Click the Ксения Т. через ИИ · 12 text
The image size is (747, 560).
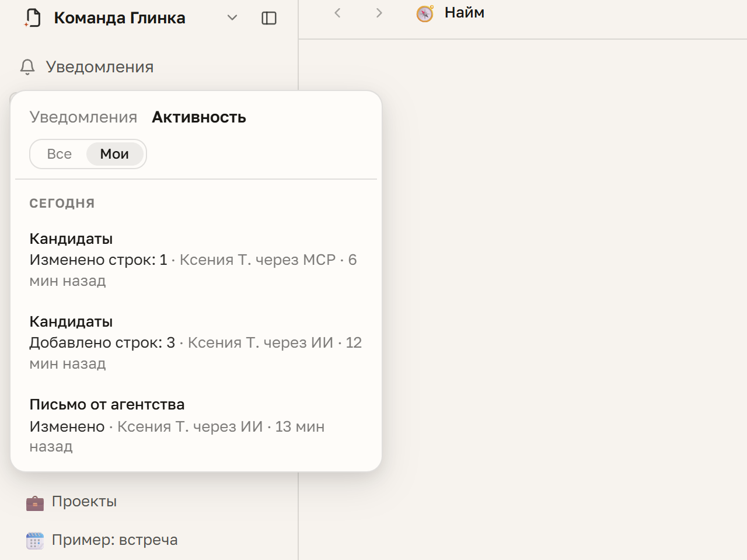point(275,342)
